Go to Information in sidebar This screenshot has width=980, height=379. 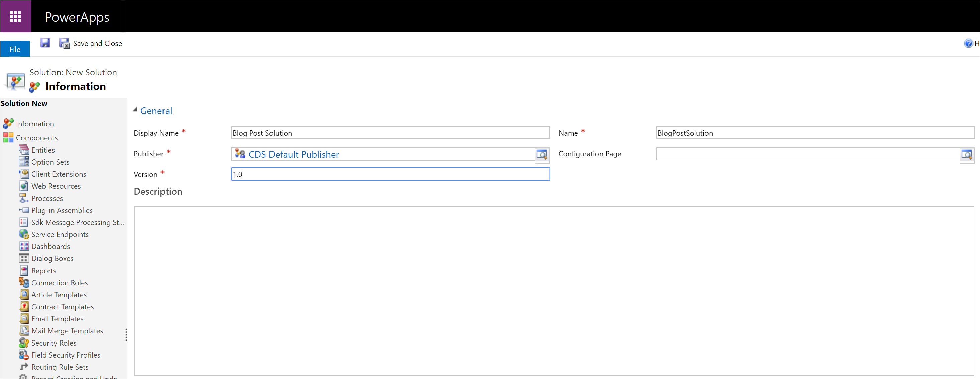[x=35, y=124]
